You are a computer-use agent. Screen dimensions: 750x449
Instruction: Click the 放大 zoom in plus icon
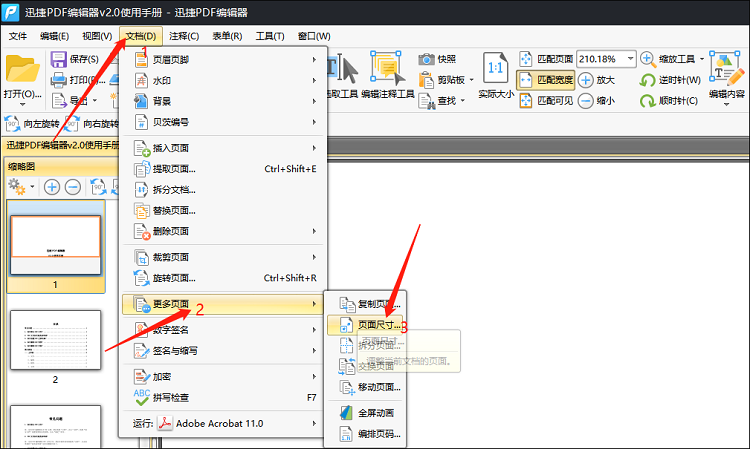click(585, 80)
